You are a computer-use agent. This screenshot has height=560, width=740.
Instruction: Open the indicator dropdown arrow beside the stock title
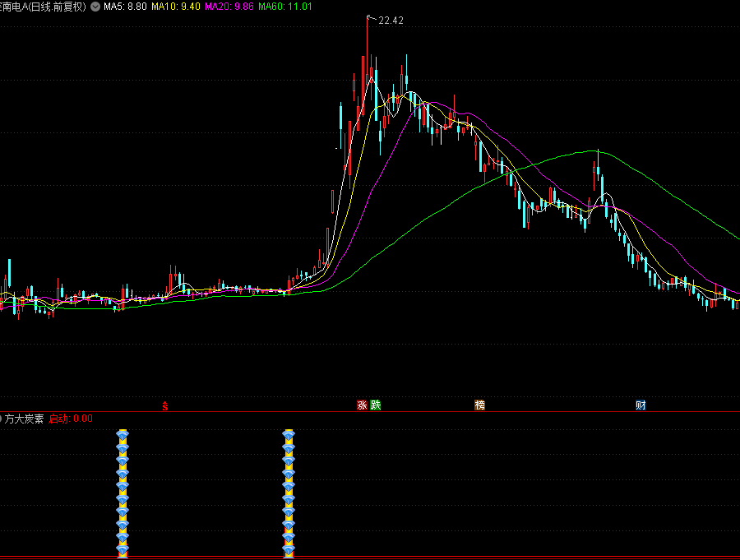click(95, 7)
